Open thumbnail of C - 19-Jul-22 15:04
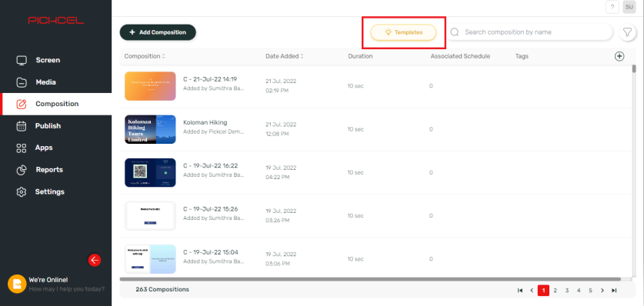Image resolution: width=644 pixels, height=306 pixels. [150, 259]
